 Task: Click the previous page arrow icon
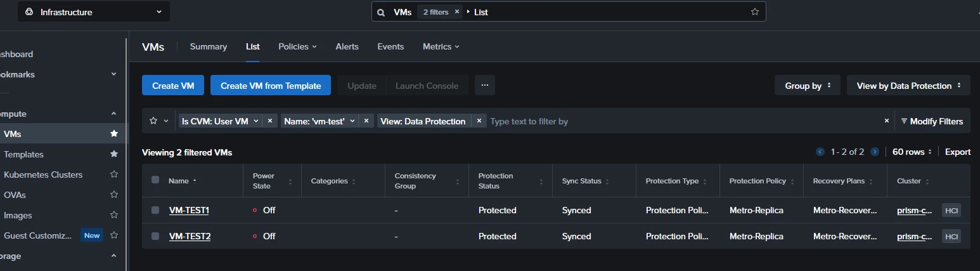pyautogui.click(x=820, y=152)
